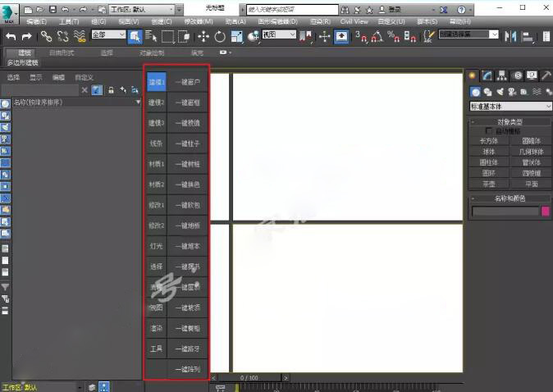The height and width of the screenshot is (392, 553).
Task: Click the Select and Place tool
Action: [x=254, y=36]
